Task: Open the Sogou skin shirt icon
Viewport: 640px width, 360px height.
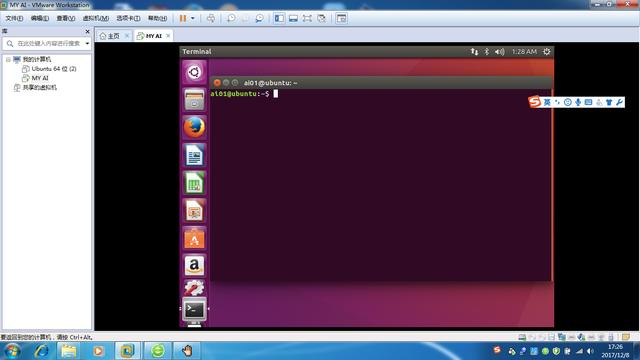Action: [x=609, y=102]
